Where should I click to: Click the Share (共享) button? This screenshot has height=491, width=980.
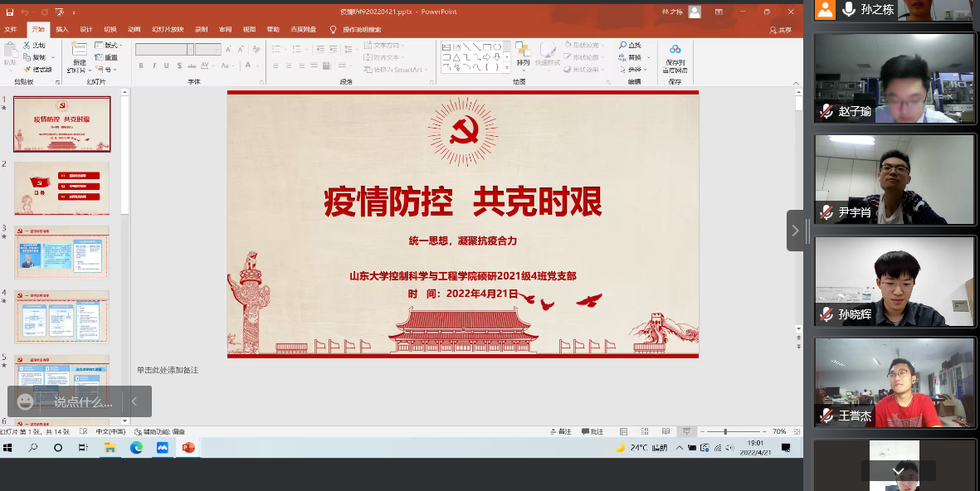[780, 30]
